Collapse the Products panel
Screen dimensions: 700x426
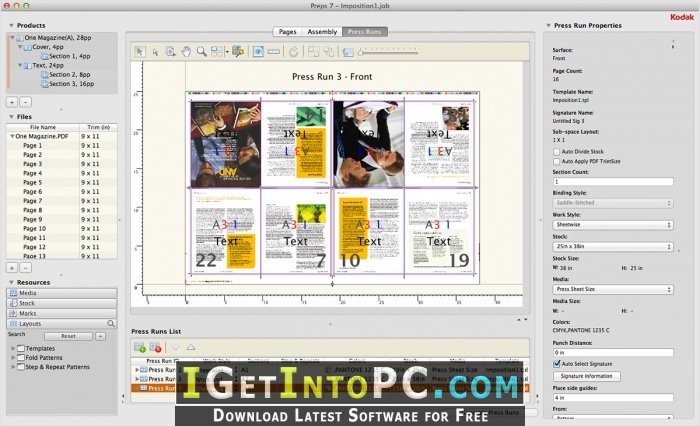pyautogui.click(x=12, y=25)
